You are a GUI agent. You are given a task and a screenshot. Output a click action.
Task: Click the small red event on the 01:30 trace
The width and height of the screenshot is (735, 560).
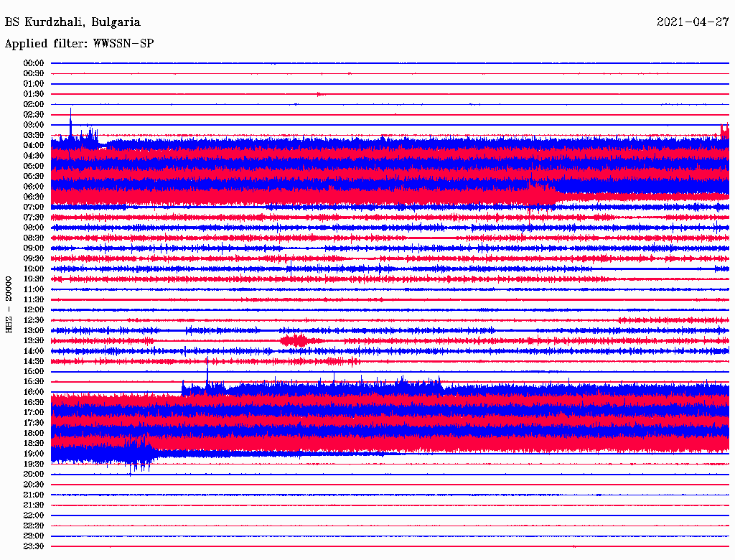(320, 94)
